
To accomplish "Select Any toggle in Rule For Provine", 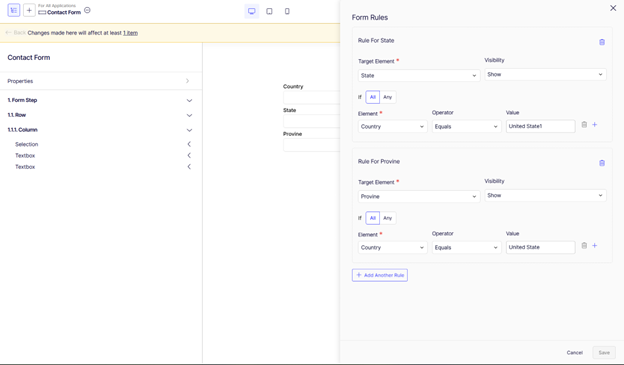I will (388, 218).
